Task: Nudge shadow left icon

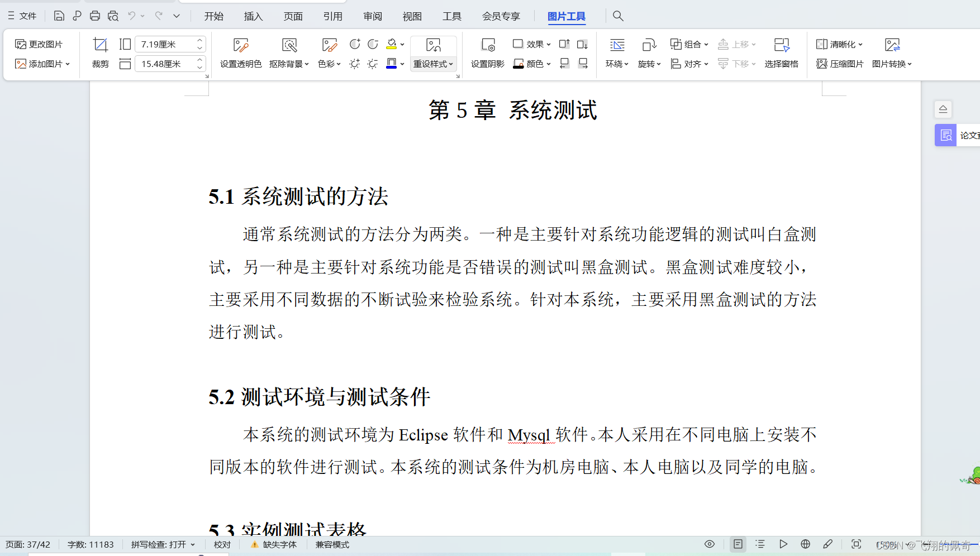Action: pyautogui.click(x=564, y=64)
